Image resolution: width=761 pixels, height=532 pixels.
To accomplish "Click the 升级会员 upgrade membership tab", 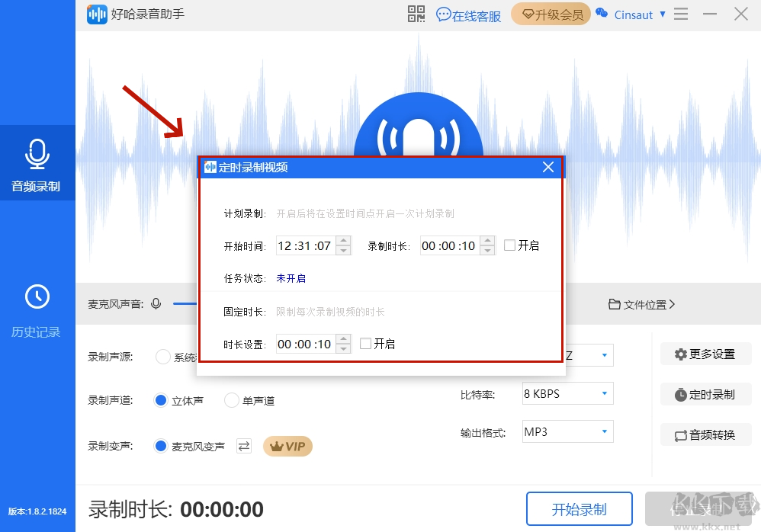I will [x=551, y=14].
